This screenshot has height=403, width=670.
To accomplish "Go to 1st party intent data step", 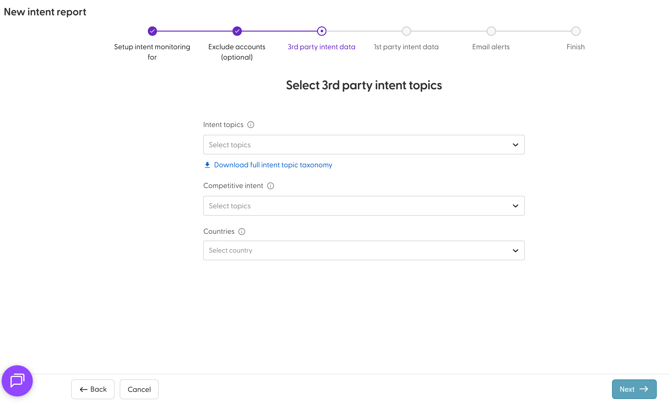I will (x=406, y=31).
